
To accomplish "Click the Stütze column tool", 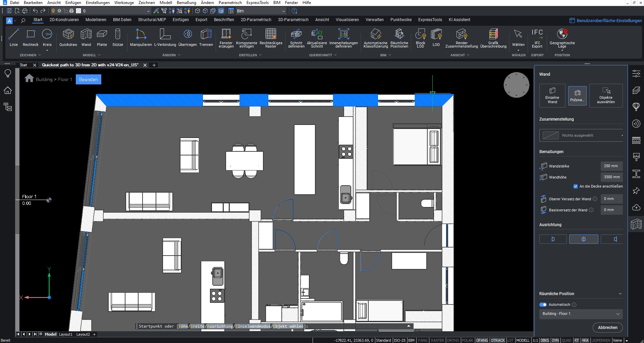I will point(117,37).
